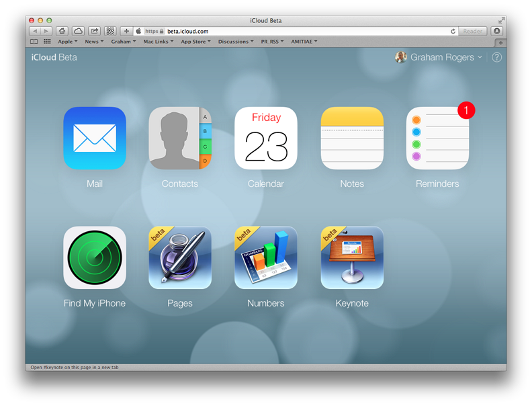This screenshot has height=406, width=532.
Task: Click the Contacts label text
Action: pos(180,184)
